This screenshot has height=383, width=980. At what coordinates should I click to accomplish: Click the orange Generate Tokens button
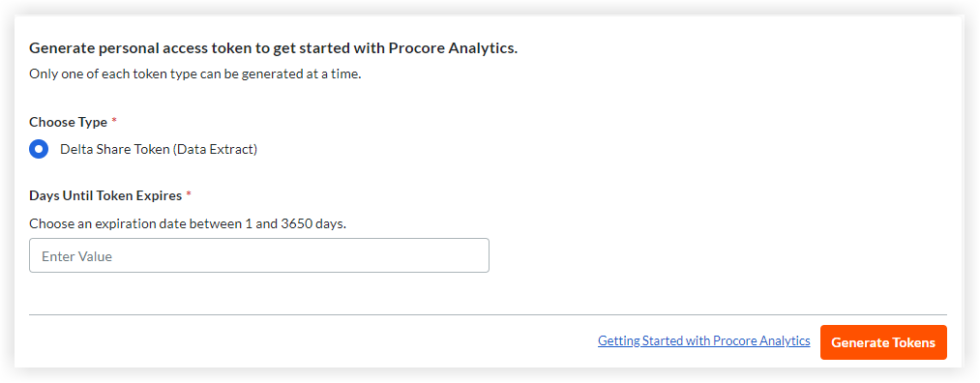[883, 342]
